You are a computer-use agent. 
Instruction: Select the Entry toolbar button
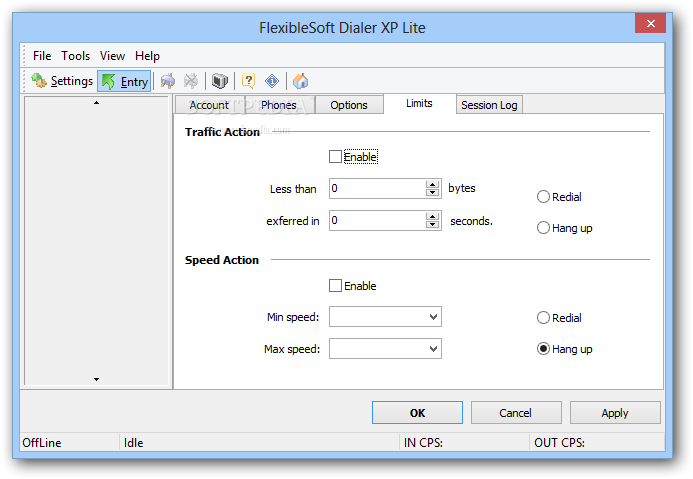point(124,81)
